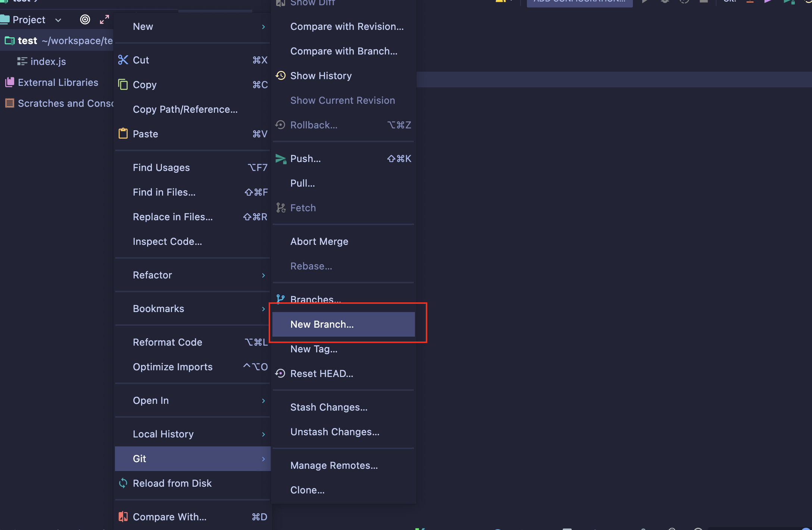Select Compare with Branch option
812x530 pixels.
coord(344,51)
